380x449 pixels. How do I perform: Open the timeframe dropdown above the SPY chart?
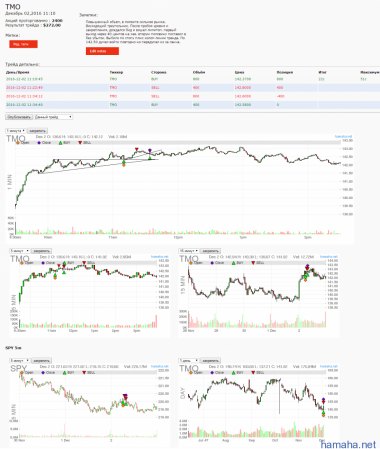pyautogui.click(x=19, y=361)
